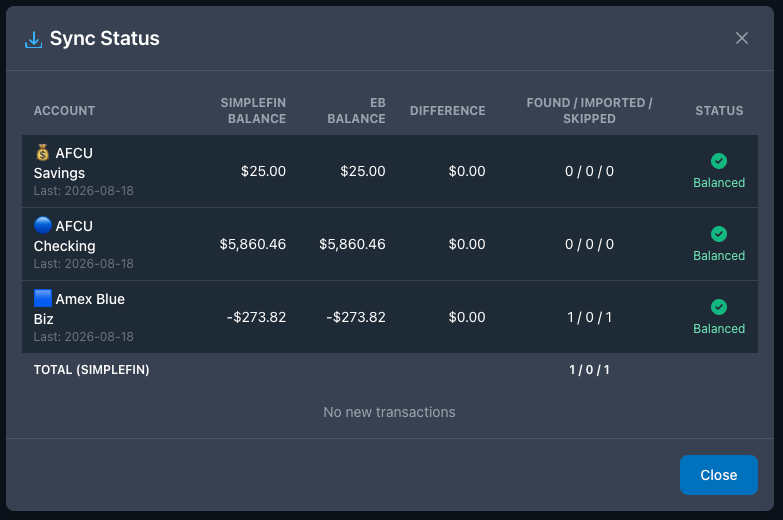Select the AFCU Savings account name
This screenshot has height=520, width=783.
pos(63,163)
